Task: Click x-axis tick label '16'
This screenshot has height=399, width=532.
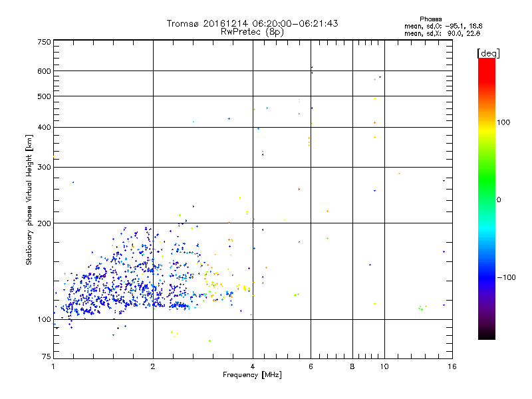Action: click(452, 366)
